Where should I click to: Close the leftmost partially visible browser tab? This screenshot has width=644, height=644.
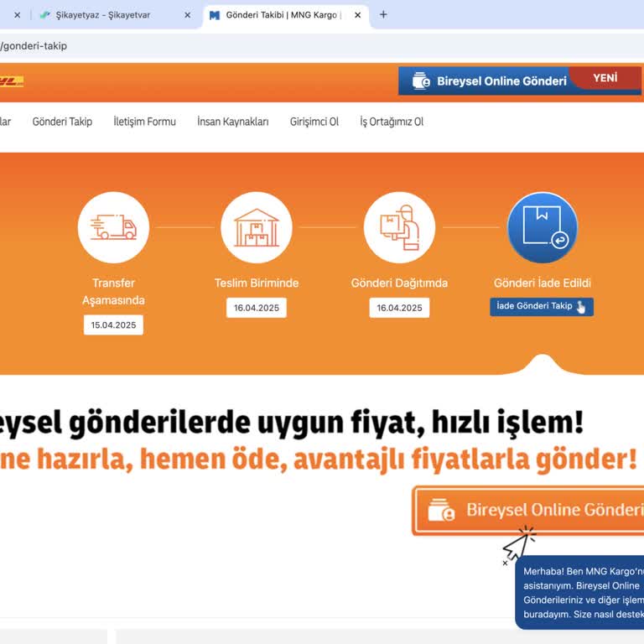pos(18,15)
